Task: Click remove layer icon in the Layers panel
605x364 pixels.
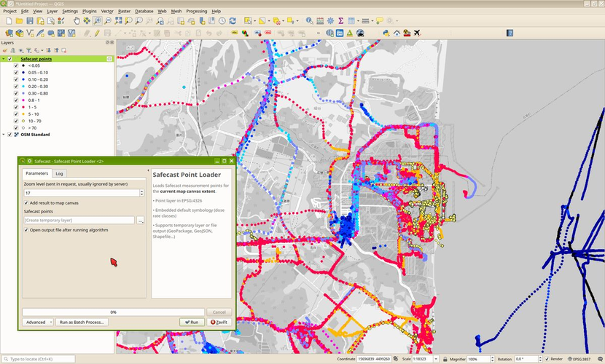Action: (x=63, y=50)
